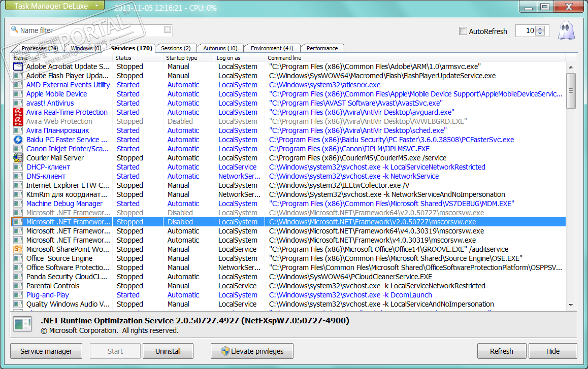Sort by the Status column header
588x369 pixels.
[x=138, y=58]
